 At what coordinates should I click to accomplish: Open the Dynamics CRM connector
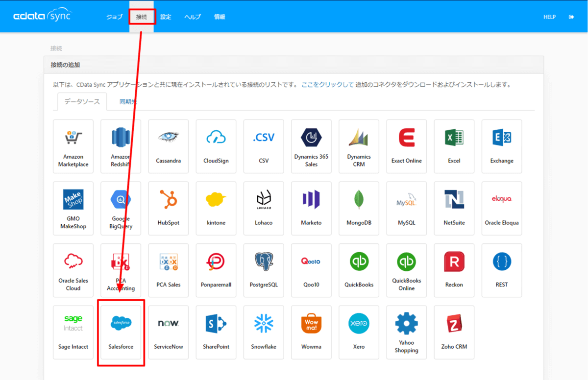359,146
